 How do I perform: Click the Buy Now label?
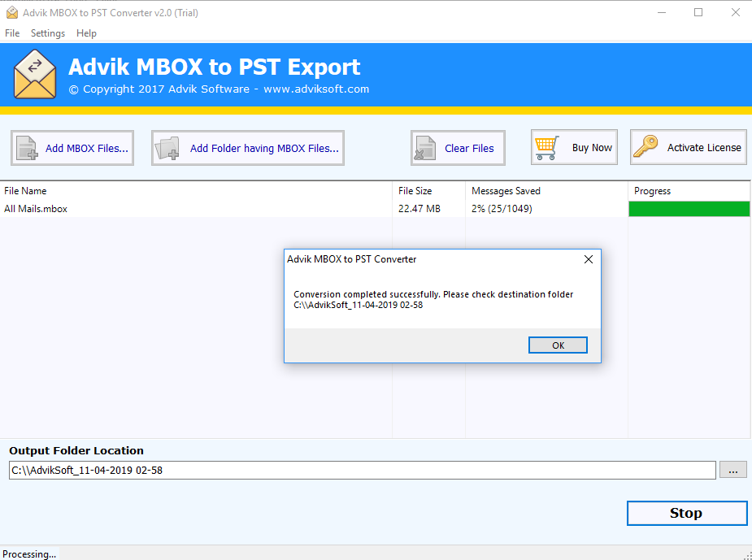click(x=592, y=148)
